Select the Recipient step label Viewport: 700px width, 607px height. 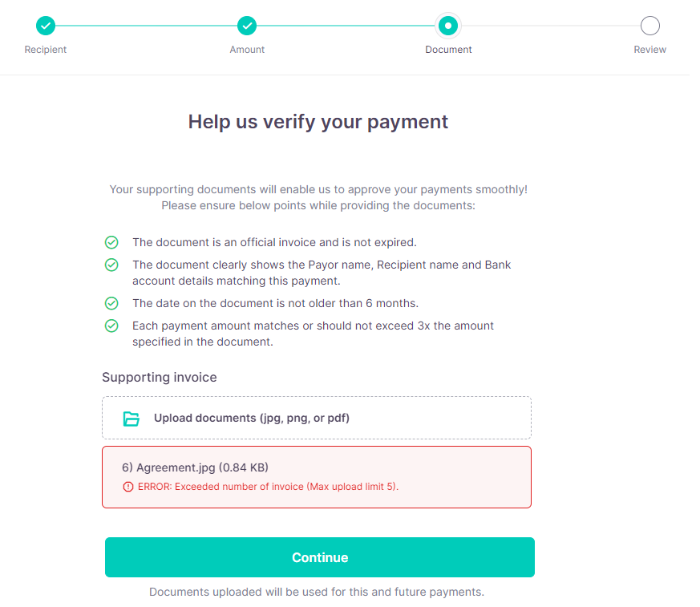(46, 49)
